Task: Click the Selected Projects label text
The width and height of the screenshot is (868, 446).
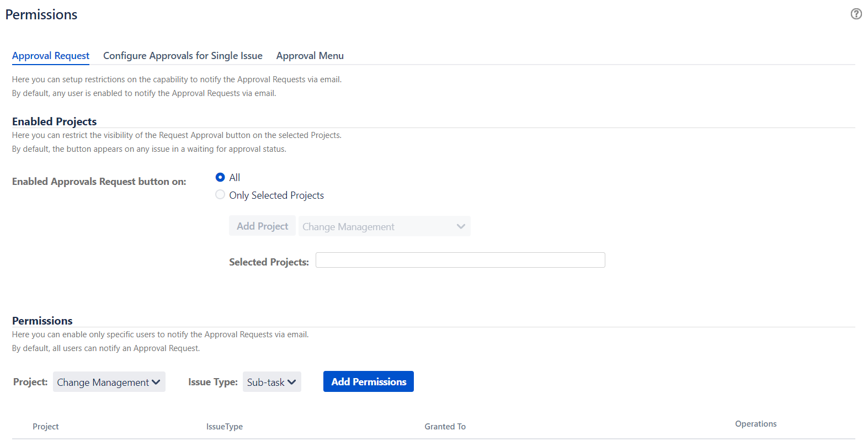Action: 269,262
